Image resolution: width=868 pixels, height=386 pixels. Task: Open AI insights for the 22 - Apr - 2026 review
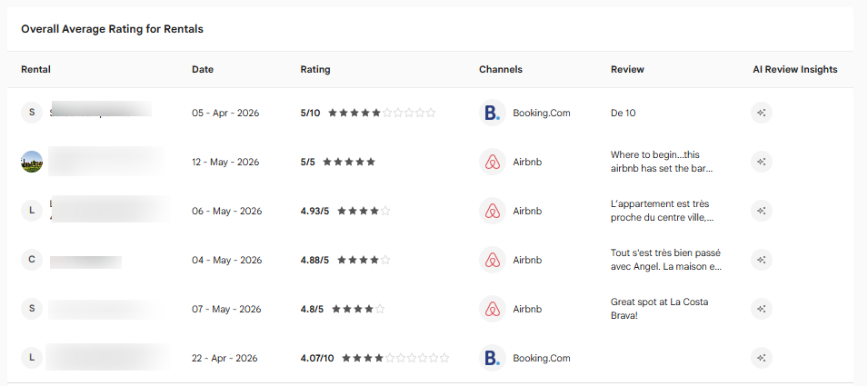point(762,358)
